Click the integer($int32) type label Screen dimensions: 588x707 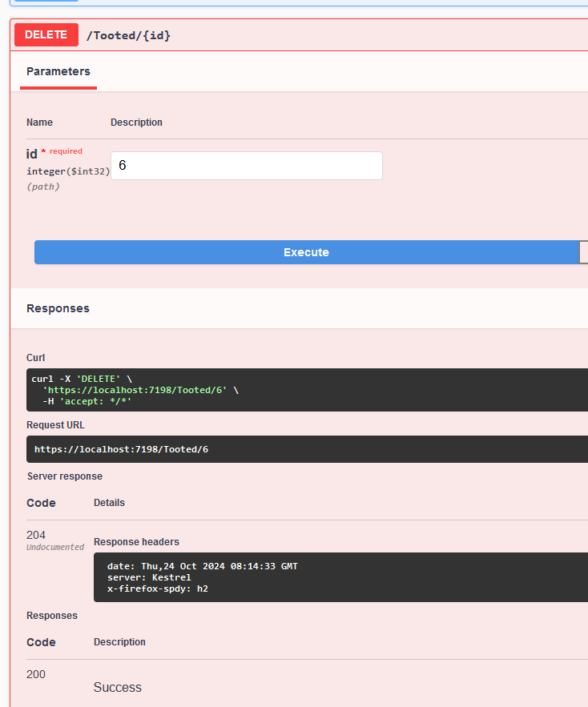68,171
